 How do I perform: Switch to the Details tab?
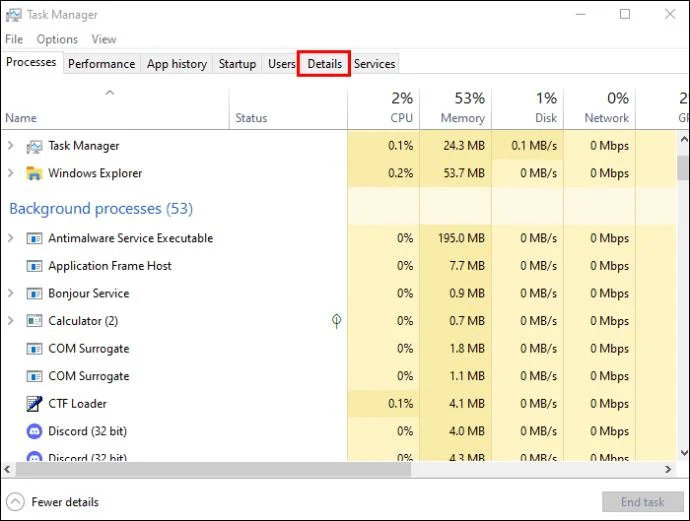point(324,64)
